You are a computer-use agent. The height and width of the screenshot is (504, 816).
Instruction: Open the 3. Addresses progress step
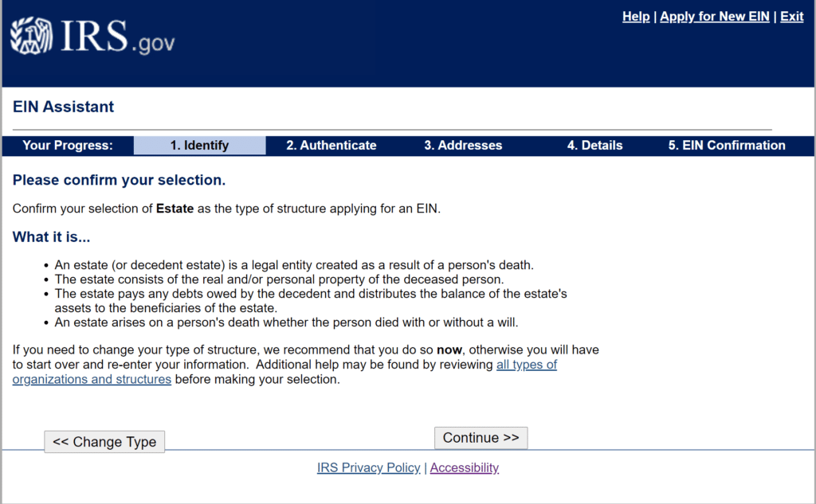pos(463,145)
